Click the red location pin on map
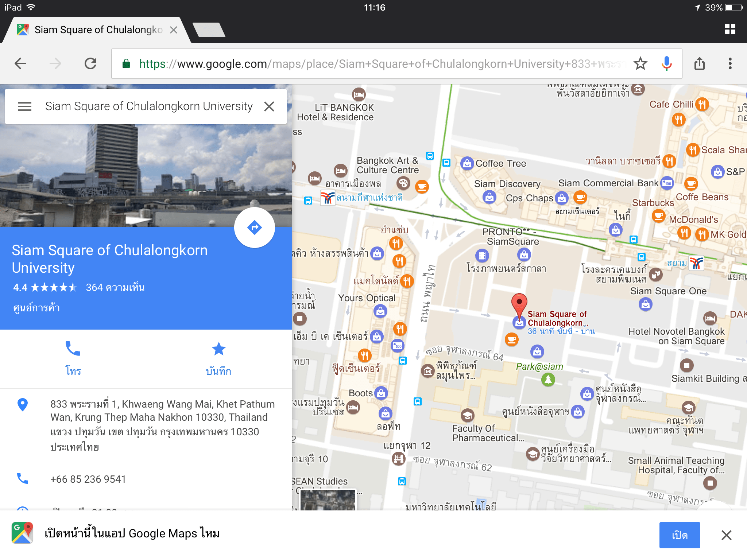Viewport: 747px width, 560px height. 519,306
